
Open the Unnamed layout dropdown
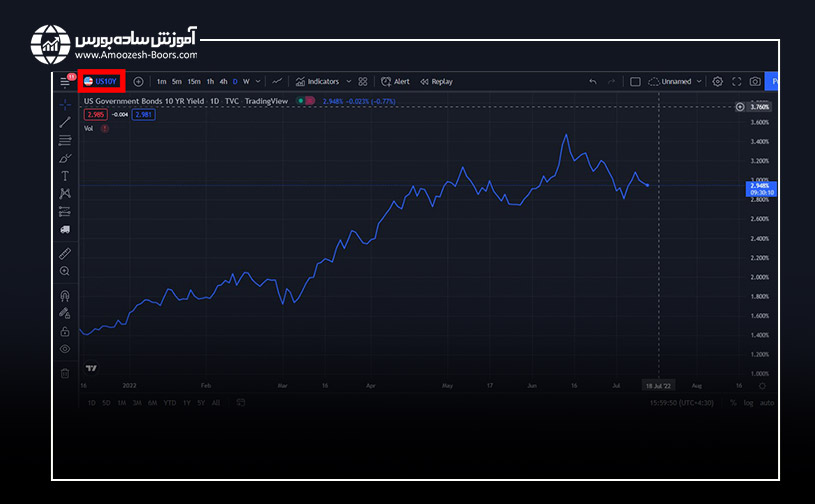(x=698, y=82)
